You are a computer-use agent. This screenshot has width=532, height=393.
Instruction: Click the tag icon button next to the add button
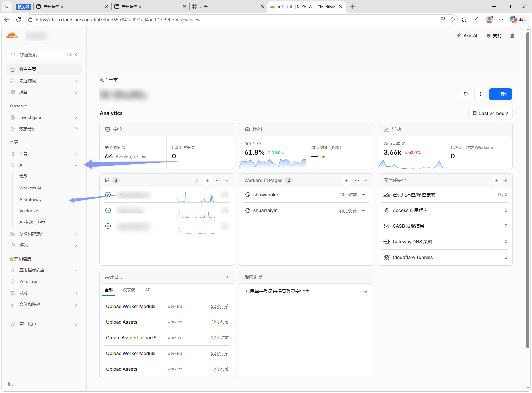(466, 94)
